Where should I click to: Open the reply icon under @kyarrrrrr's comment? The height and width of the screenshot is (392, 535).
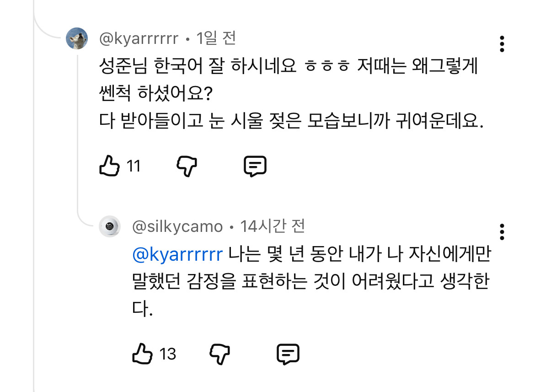pos(256,166)
